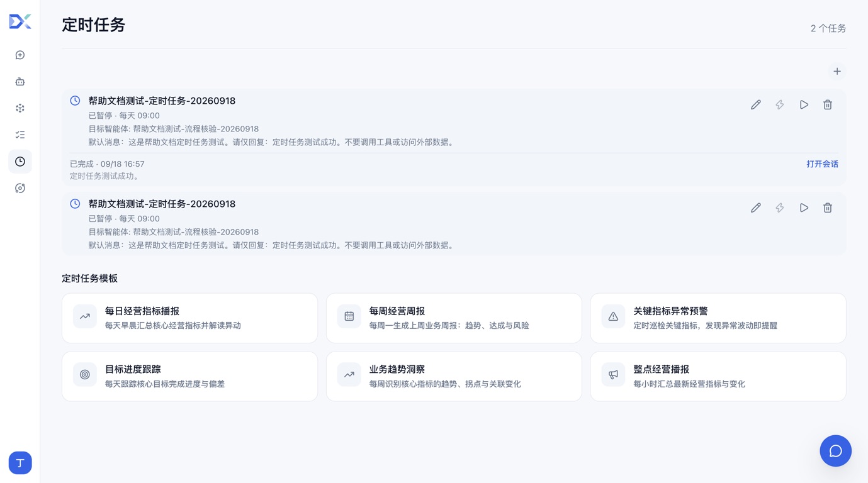The height and width of the screenshot is (483, 868).
Task: Click the 打开会话 link
Action: click(822, 164)
